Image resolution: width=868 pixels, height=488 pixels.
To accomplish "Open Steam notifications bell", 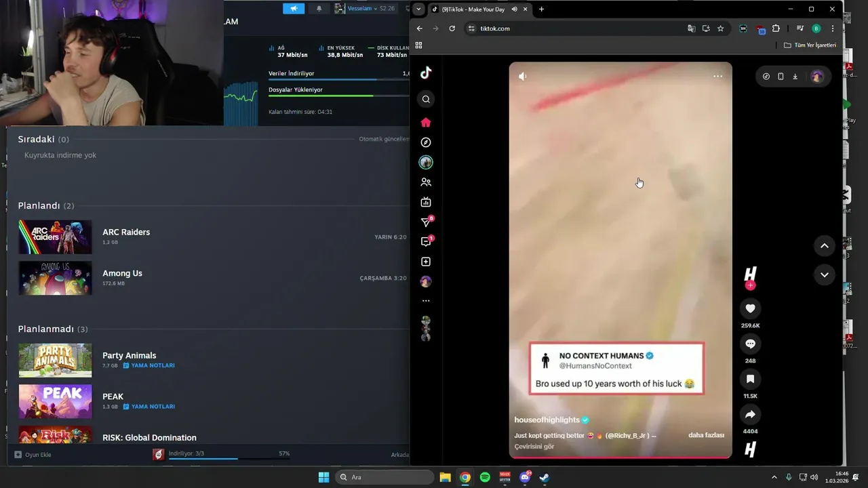I will click(319, 9).
